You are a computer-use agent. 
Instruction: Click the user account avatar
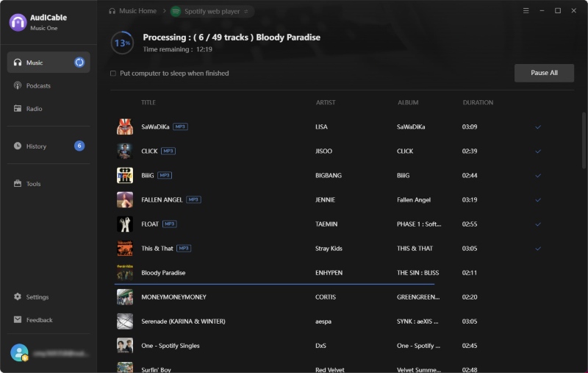[x=19, y=352]
